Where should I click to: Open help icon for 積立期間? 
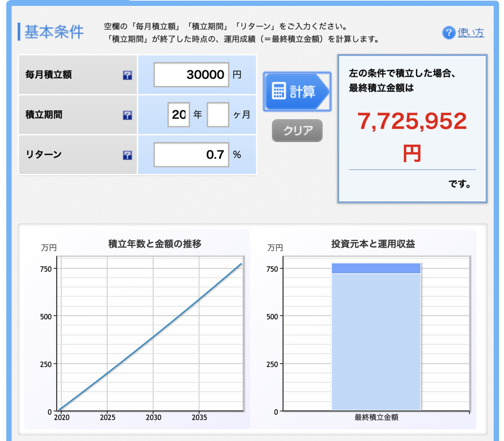coord(127,115)
